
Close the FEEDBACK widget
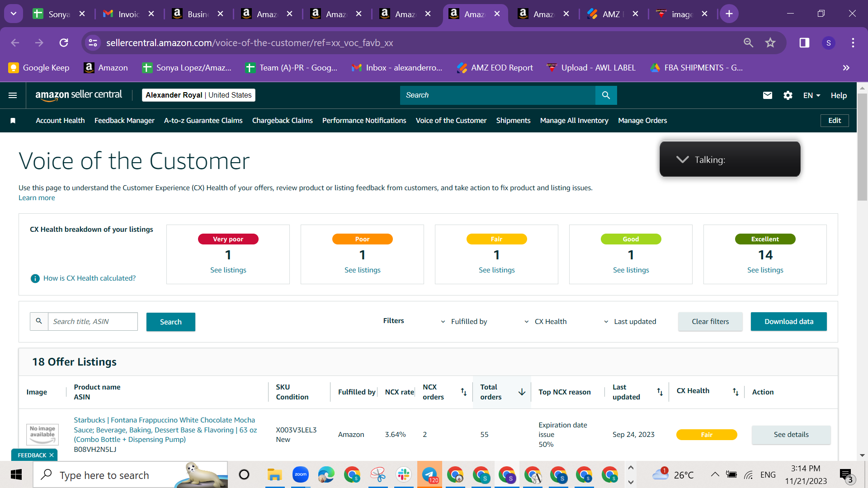[x=52, y=455]
